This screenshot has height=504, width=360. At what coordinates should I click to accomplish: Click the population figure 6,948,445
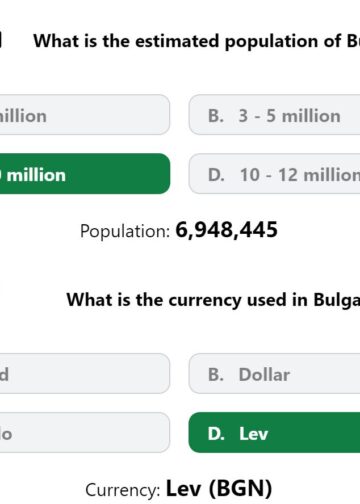click(226, 230)
